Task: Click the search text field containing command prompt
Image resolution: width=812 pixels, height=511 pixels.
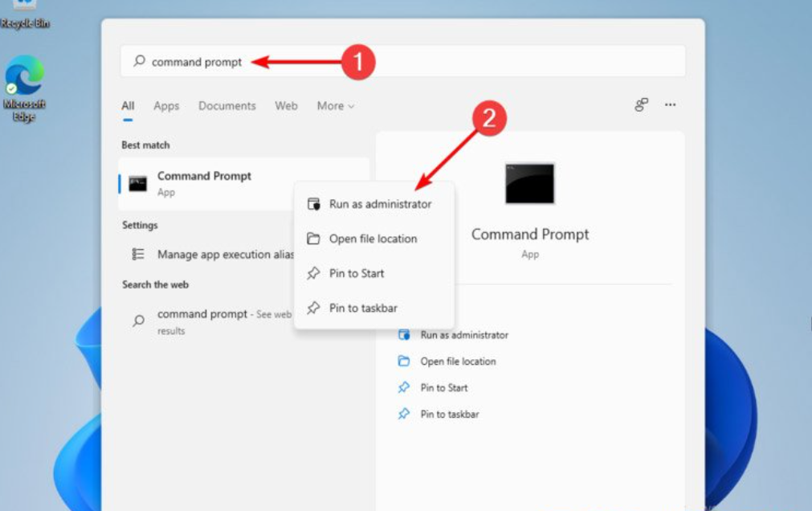Action: tap(402, 62)
